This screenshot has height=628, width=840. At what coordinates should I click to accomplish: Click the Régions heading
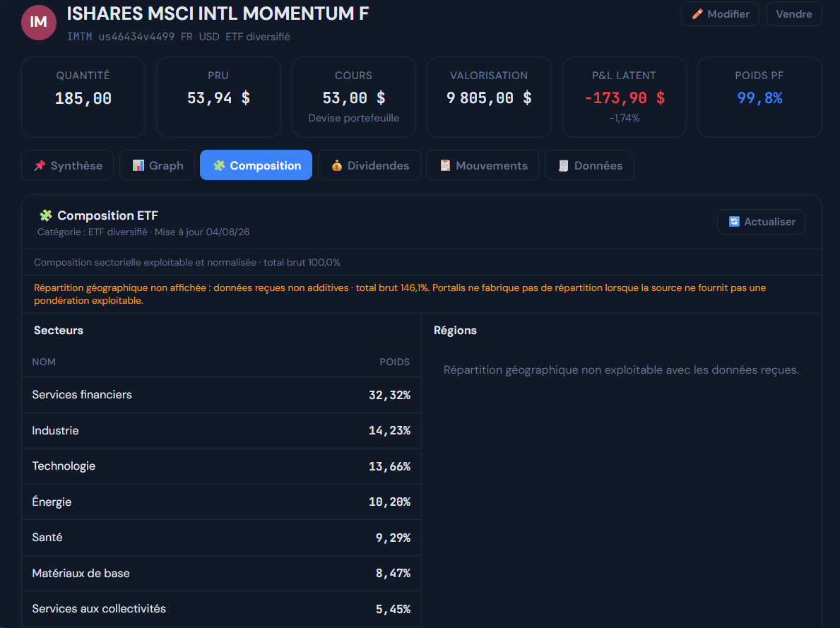coord(455,330)
